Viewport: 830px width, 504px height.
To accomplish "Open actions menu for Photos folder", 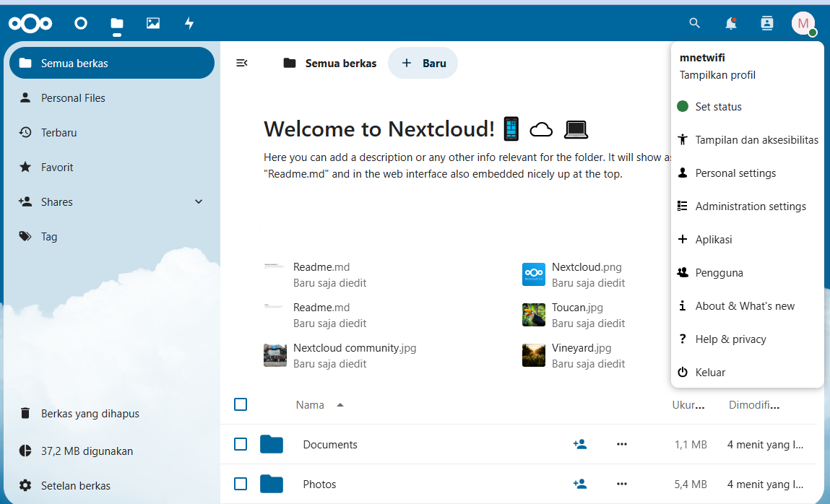I will pyautogui.click(x=622, y=484).
